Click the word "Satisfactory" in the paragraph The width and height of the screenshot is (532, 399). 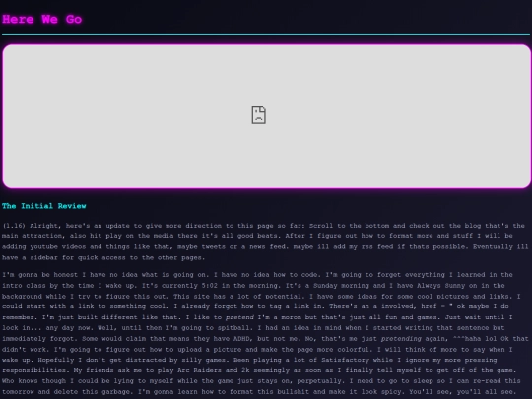345,360
